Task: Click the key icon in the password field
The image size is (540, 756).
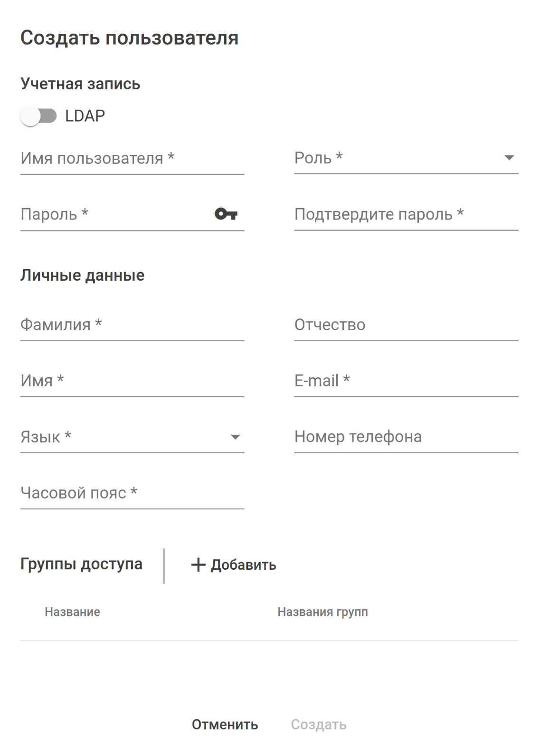Action: click(x=226, y=214)
